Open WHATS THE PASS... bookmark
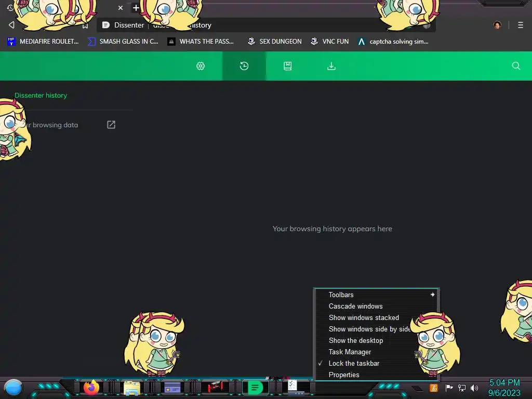532x399 pixels. (201, 42)
